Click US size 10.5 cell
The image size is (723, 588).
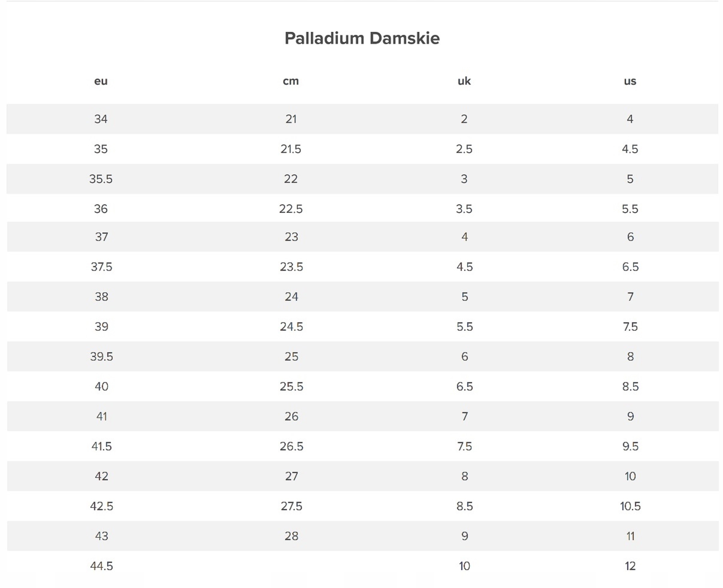630,506
